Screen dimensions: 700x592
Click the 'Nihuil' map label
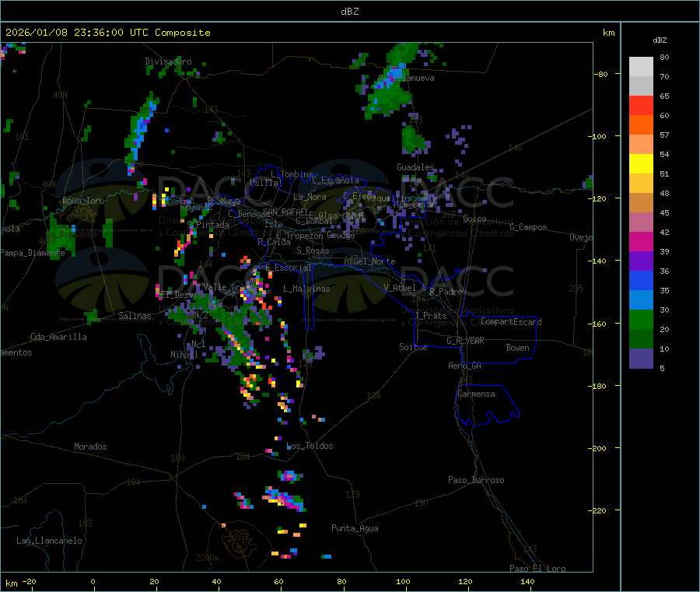tap(184, 355)
